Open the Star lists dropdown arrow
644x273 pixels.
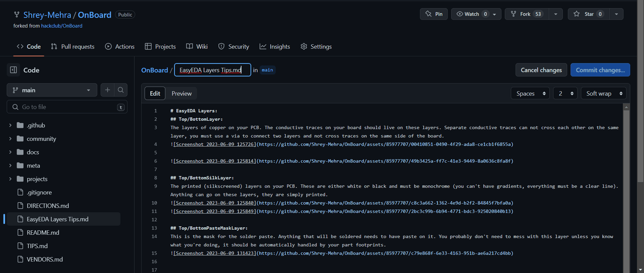(x=616, y=14)
